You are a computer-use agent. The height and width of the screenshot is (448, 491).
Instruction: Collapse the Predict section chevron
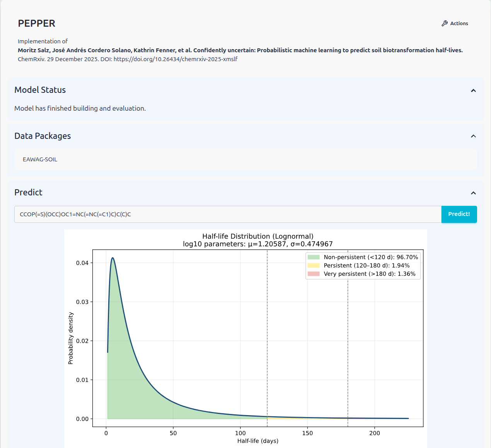(473, 193)
